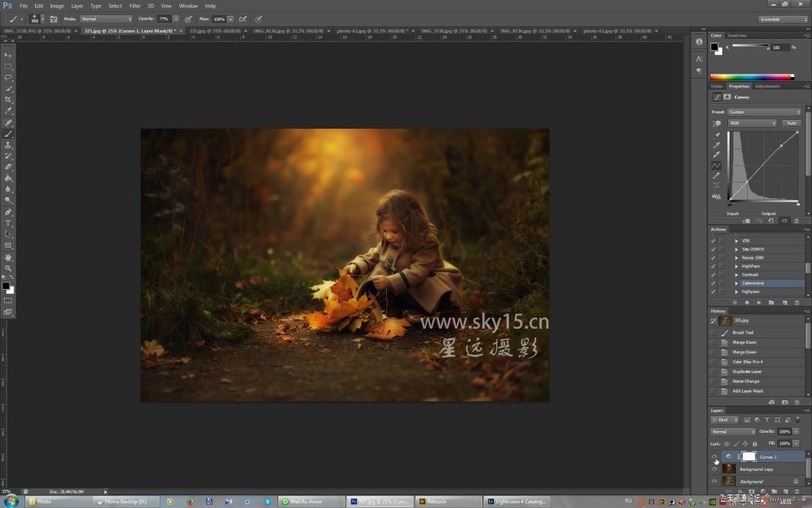812x508 pixels.
Task: Select the Zoom tool
Action: (8, 268)
